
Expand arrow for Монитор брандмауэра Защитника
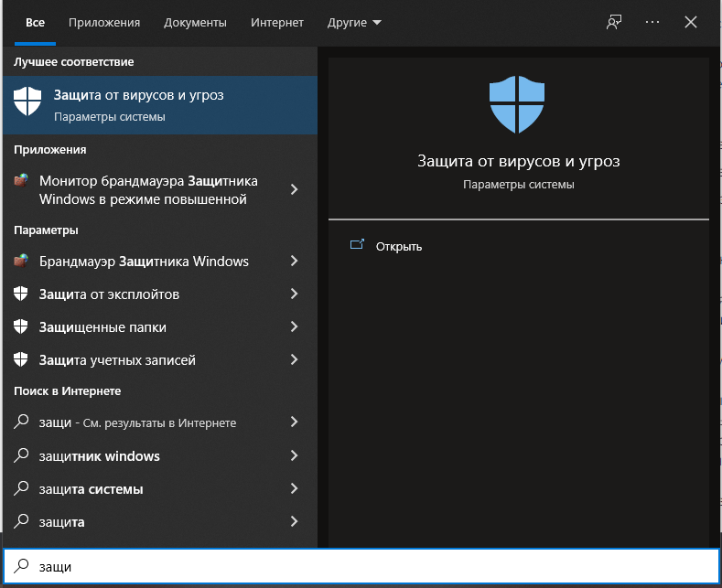[295, 189]
